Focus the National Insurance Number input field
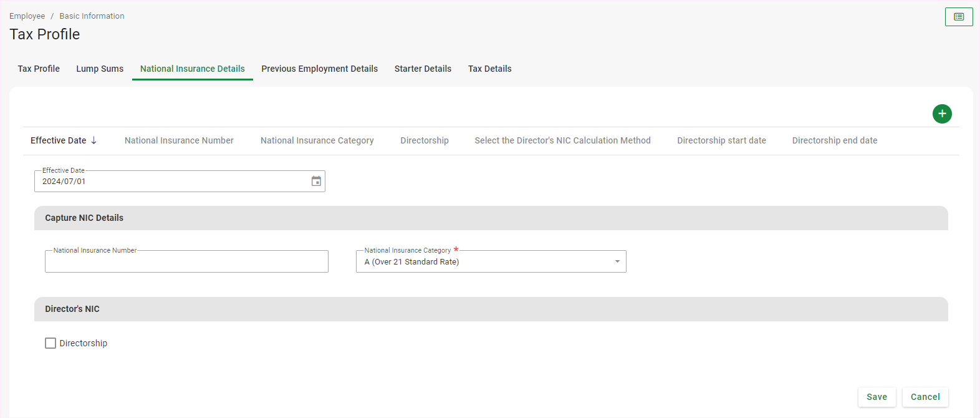980x418 pixels. (x=186, y=262)
